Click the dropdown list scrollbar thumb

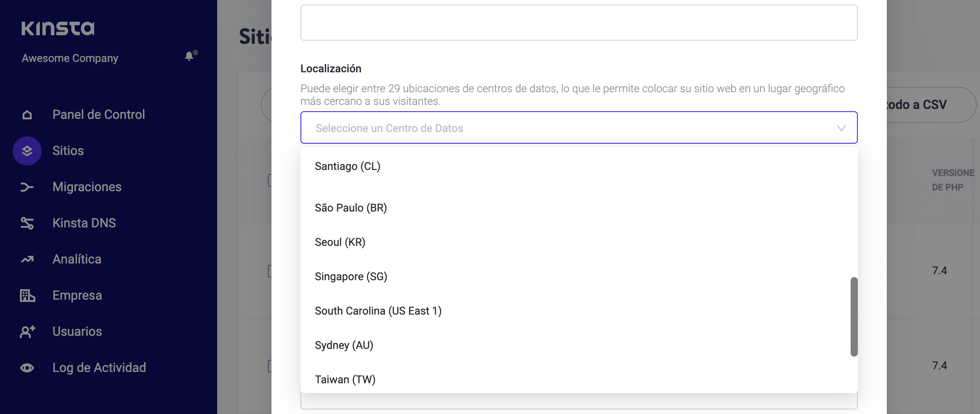(854, 316)
